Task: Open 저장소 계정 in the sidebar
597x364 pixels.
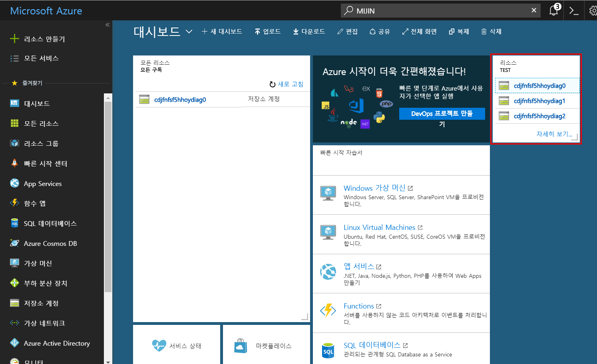Action: (x=41, y=303)
